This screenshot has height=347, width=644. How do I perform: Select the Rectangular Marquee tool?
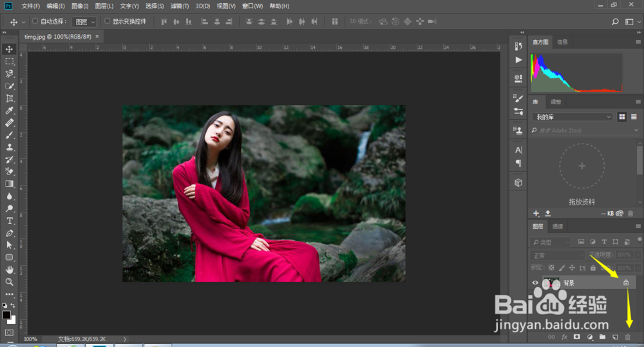pos(9,61)
